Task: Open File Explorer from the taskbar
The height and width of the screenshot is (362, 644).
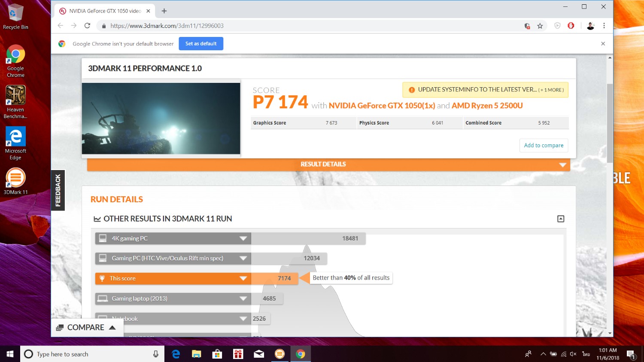Action: (196, 354)
